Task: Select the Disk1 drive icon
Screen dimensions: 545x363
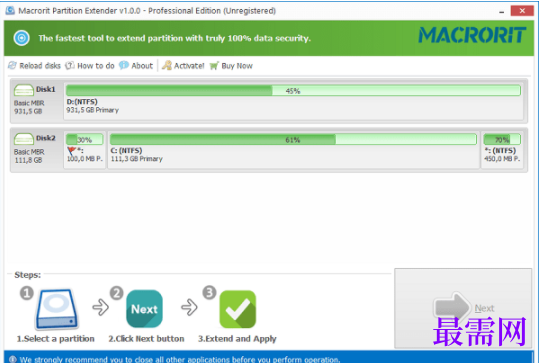Action: pos(24,90)
